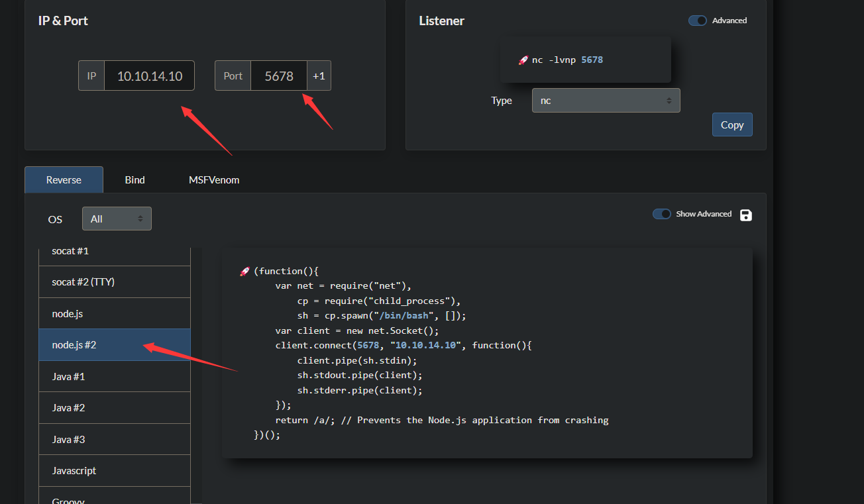864x504 pixels.
Task: Select socat #2 (TTY) payload
Action: tap(115, 281)
